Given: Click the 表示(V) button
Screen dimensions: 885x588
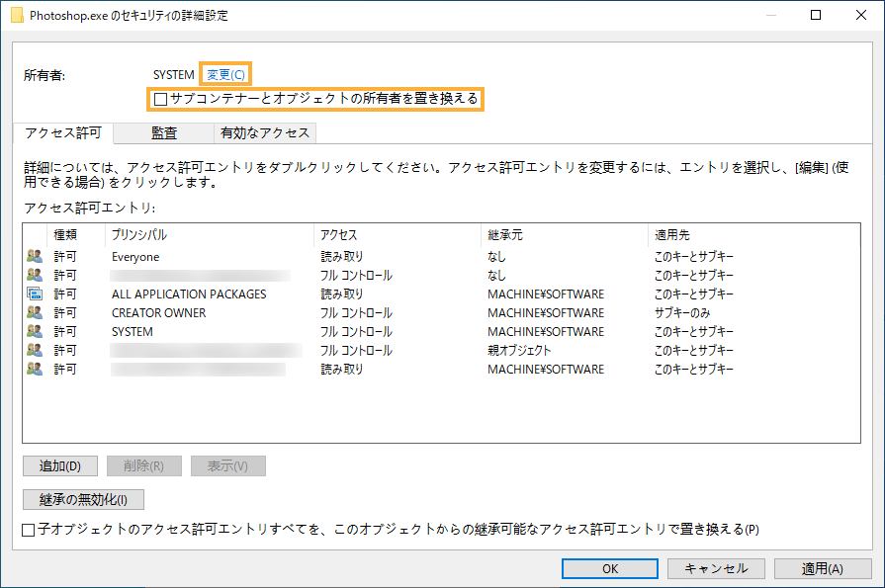Looking at the screenshot, I should point(228,466).
